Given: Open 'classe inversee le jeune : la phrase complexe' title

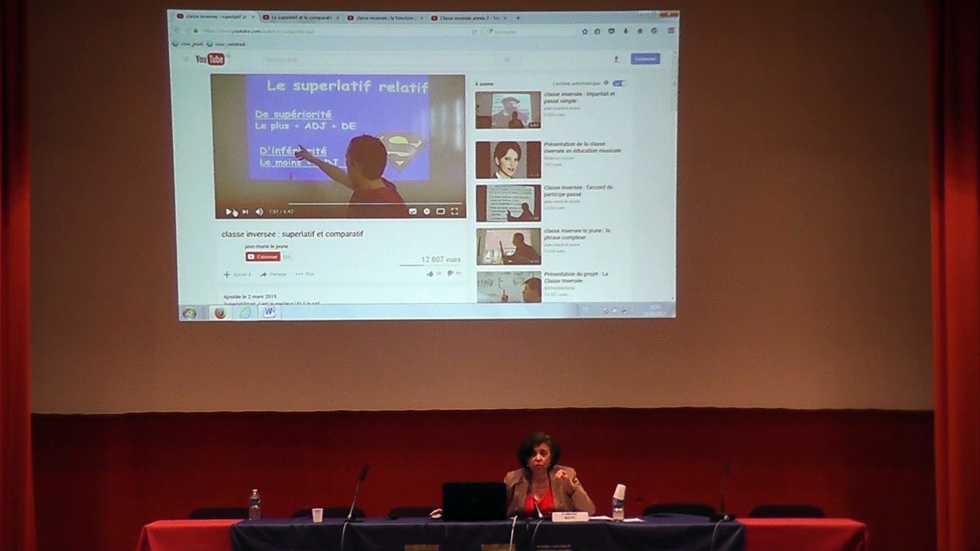Looking at the screenshot, I should pyautogui.click(x=577, y=233).
